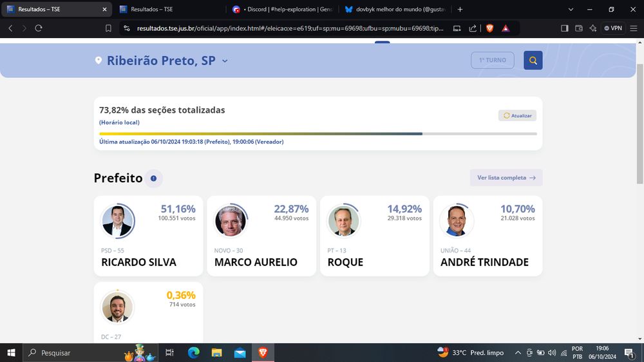Click Ricardo Silva candidate photo
Image resolution: width=644 pixels, height=362 pixels.
click(x=117, y=221)
